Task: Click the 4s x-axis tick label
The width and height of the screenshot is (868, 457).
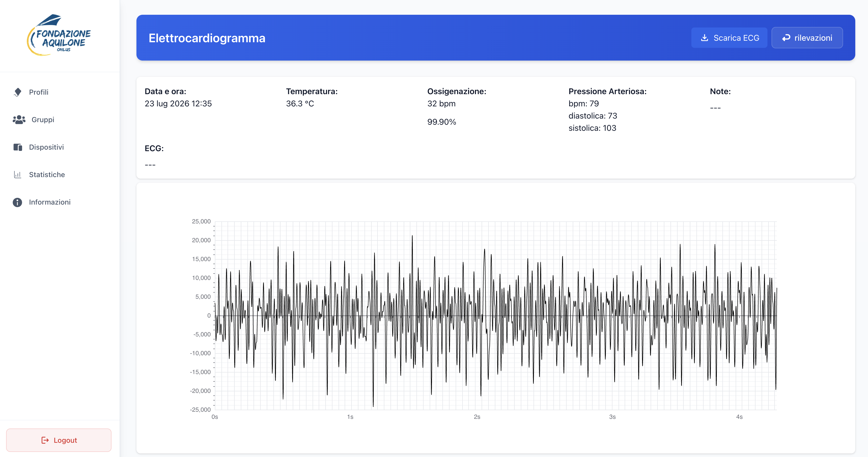Action: click(739, 417)
